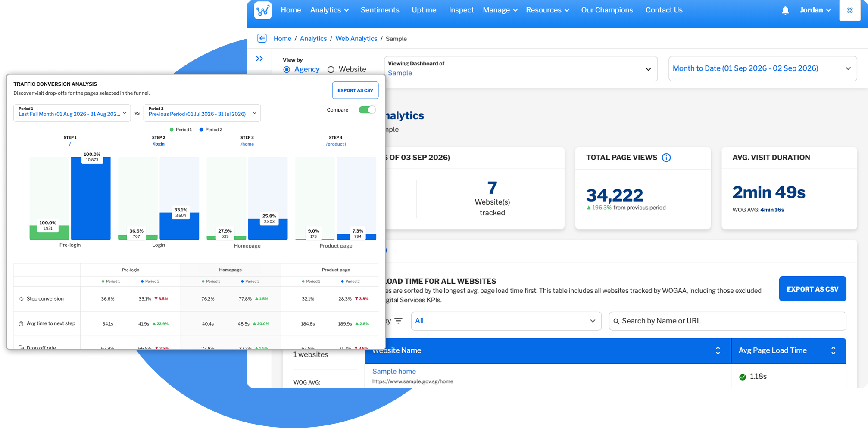
Task: Open the Resources menu dropdown
Action: [x=547, y=10]
